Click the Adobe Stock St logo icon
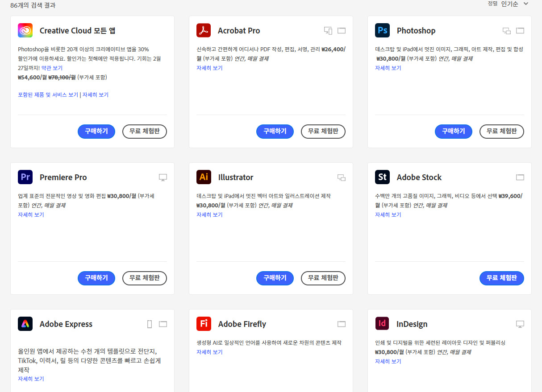The width and height of the screenshot is (542, 392). 382,177
